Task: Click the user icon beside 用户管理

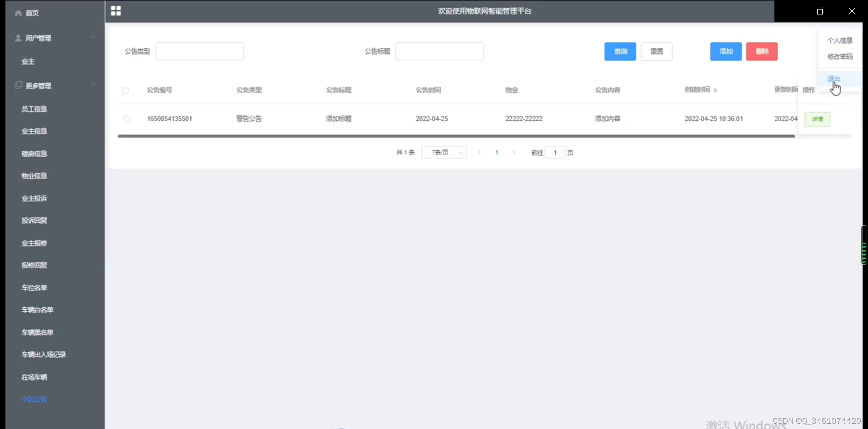Action: tap(18, 38)
